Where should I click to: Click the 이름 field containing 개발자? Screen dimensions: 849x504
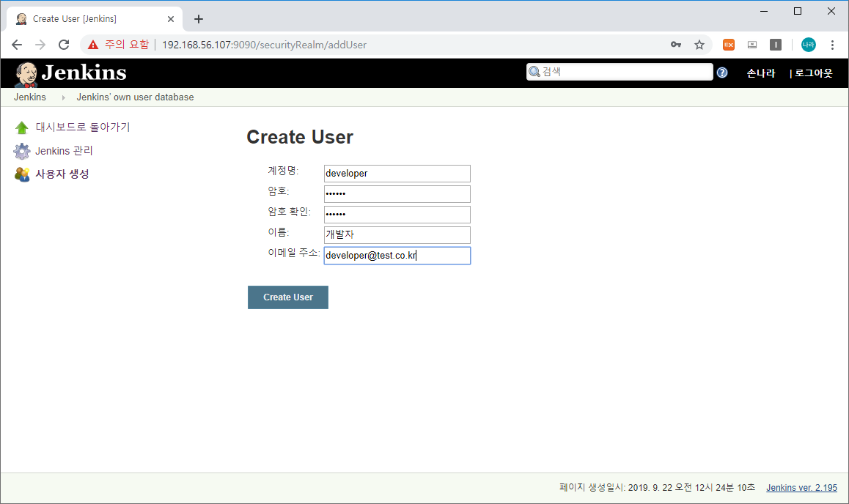[397, 235]
